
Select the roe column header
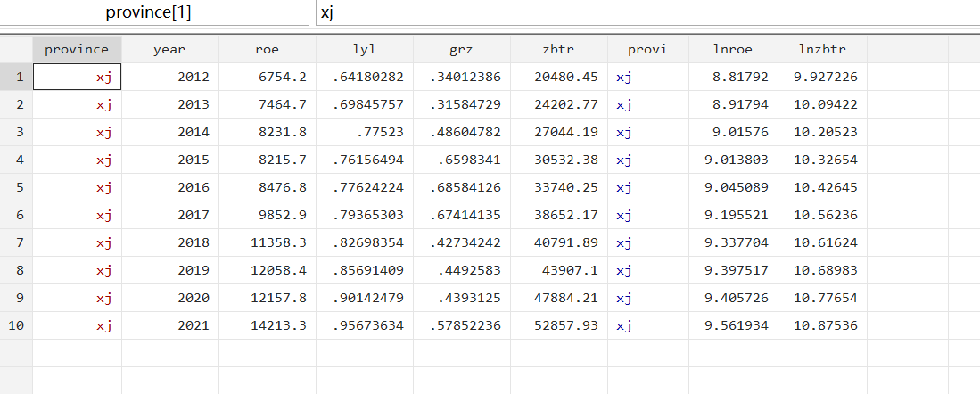268,49
